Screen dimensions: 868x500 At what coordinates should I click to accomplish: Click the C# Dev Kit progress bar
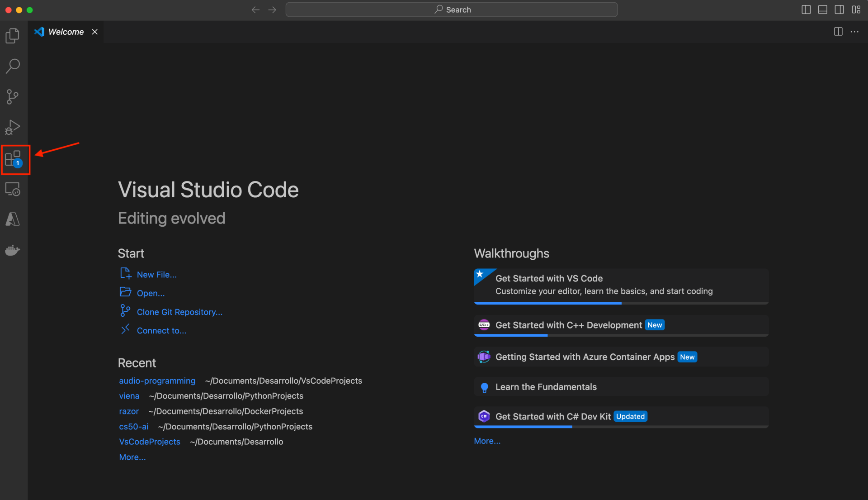(621, 427)
